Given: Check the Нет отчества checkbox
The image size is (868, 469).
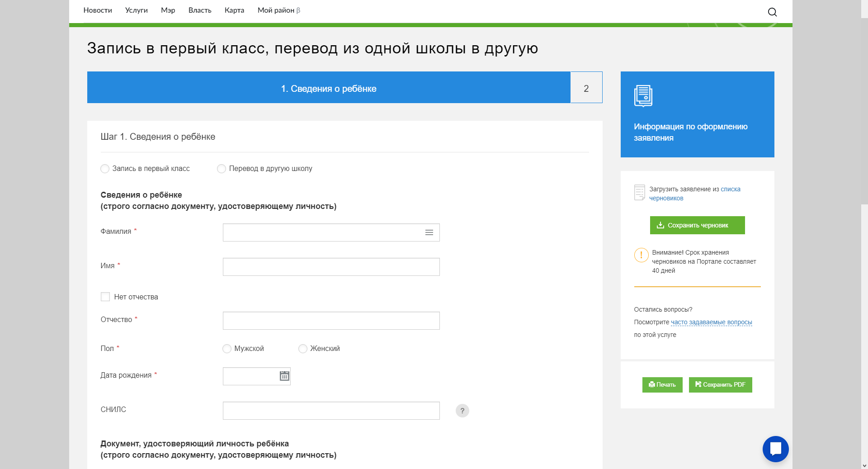Looking at the screenshot, I should point(105,297).
